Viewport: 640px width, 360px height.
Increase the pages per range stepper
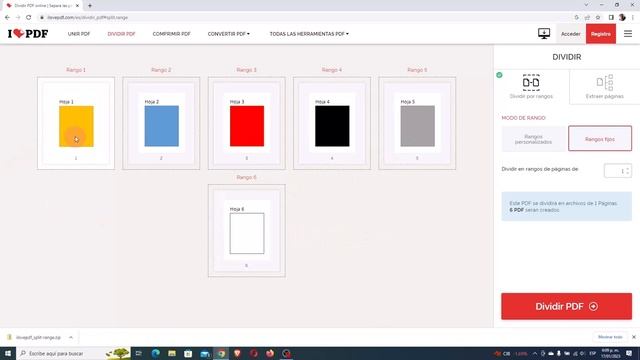[628, 168]
